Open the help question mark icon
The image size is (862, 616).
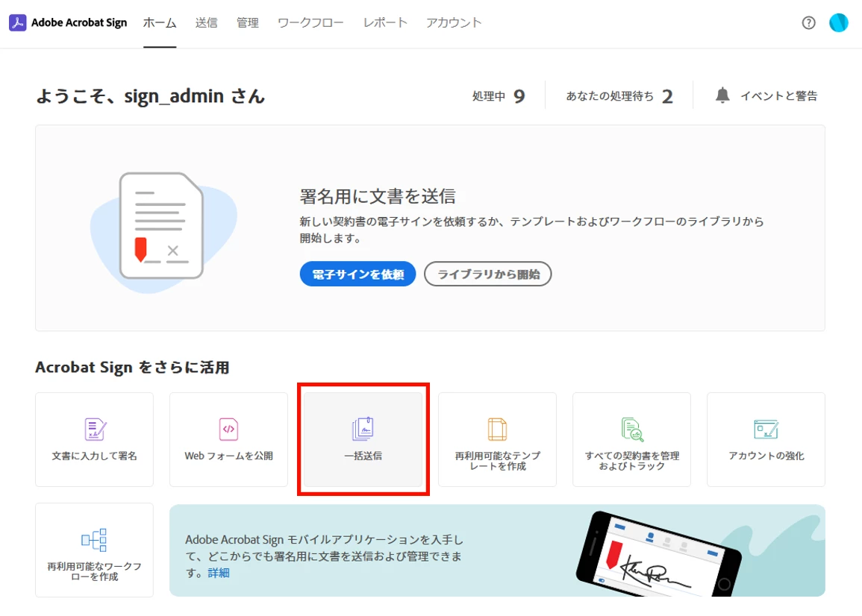coord(808,22)
